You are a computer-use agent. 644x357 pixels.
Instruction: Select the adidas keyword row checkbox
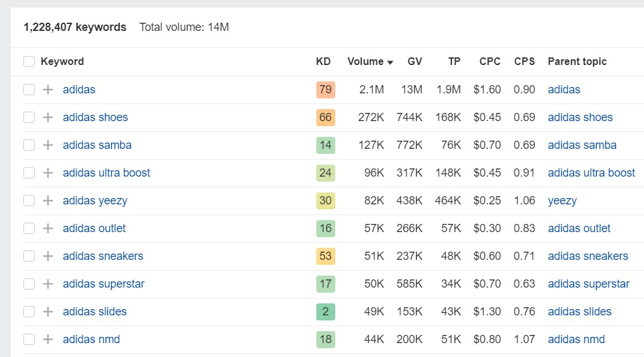pyautogui.click(x=29, y=90)
